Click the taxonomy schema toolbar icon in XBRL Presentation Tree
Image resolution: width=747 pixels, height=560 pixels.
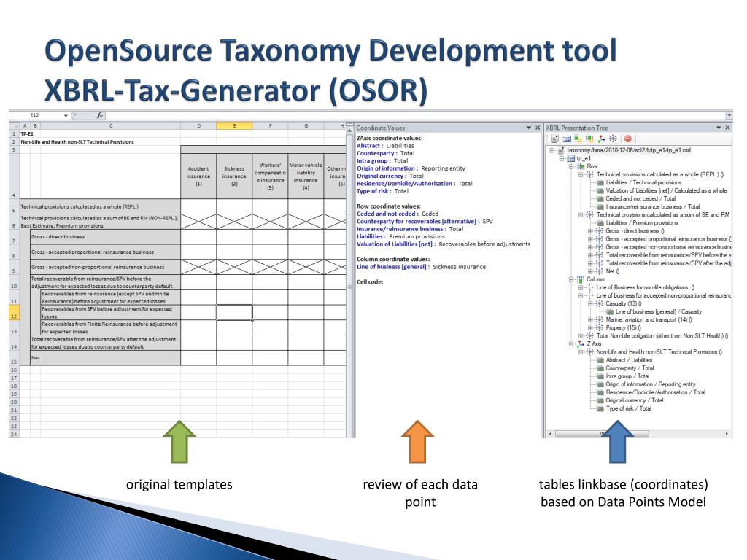[555, 139]
